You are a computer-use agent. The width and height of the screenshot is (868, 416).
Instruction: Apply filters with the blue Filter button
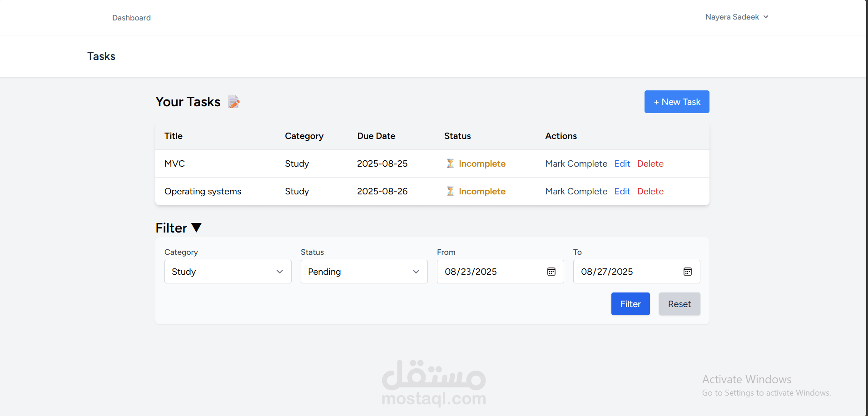tap(630, 304)
